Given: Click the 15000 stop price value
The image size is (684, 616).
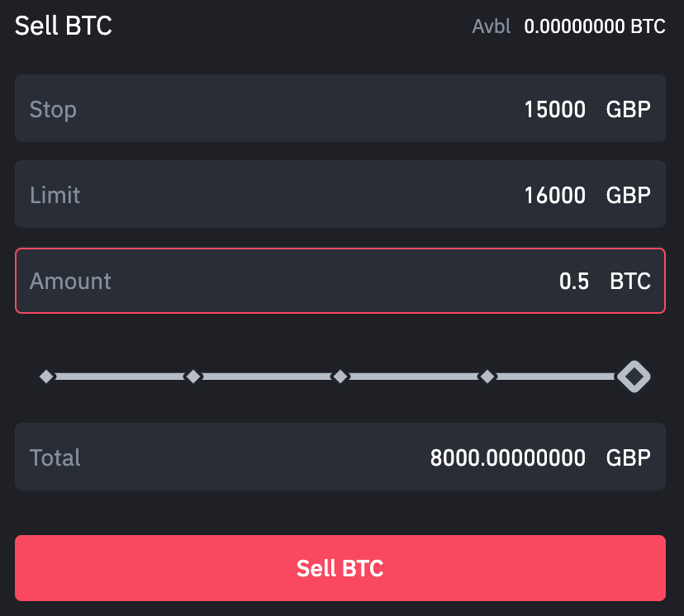Looking at the screenshot, I should pyautogui.click(x=555, y=109).
